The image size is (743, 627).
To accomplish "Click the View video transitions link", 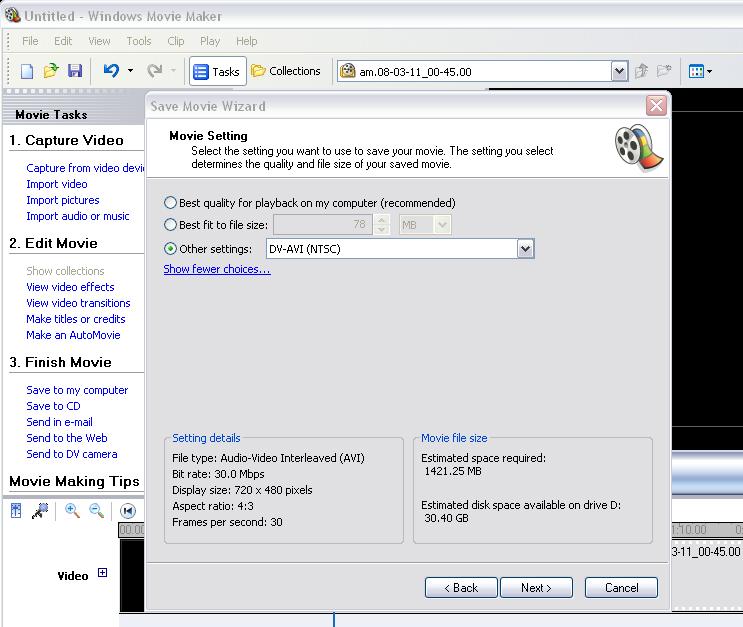I will (x=78, y=303).
